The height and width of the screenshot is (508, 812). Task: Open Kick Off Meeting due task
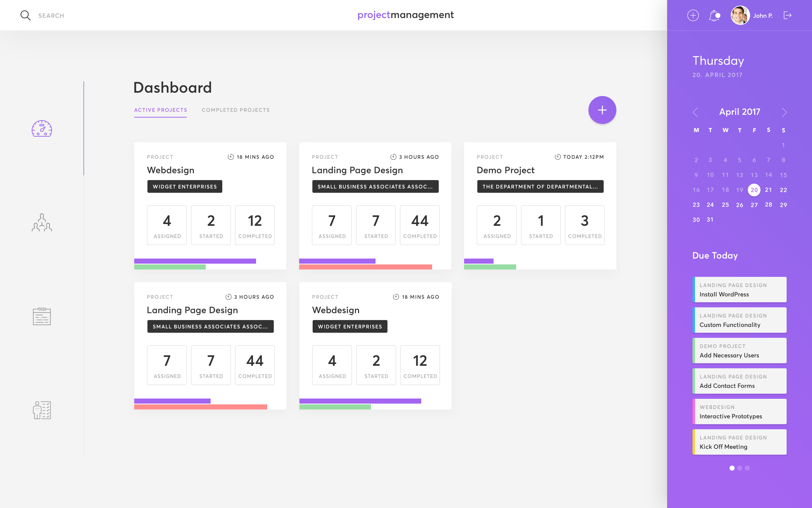[x=739, y=442]
